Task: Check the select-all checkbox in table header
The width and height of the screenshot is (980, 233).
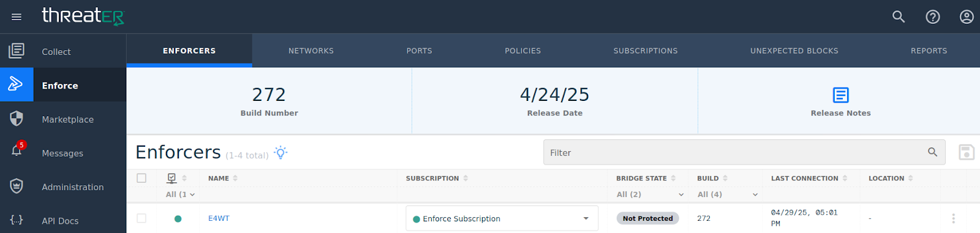Action: [x=141, y=178]
